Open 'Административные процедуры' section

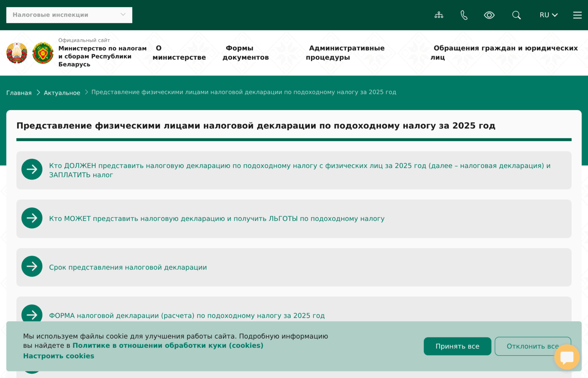coord(346,53)
